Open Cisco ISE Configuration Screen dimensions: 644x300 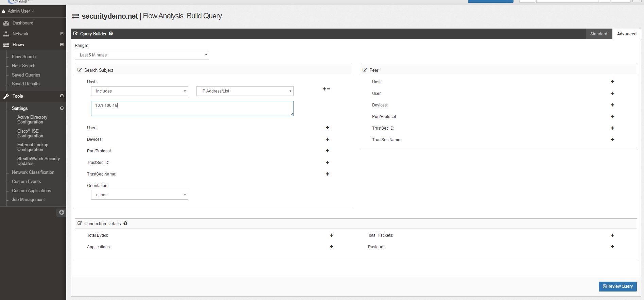point(30,133)
